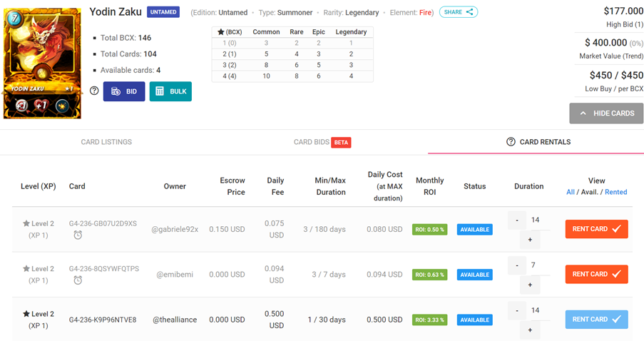Image resolution: width=644 pixels, height=341 pixels.
Task: Decrease duration for gabriele92x rental
Action: [517, 220]
